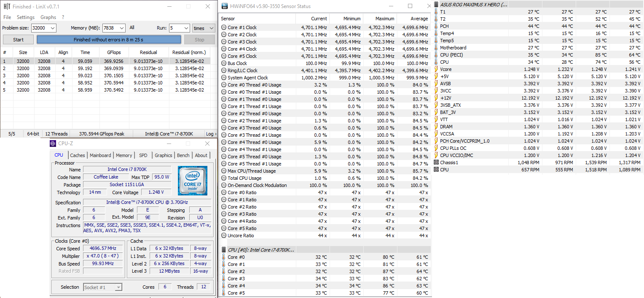Click the icon beside Uncore Ratio
Viewport: 644px width, 298px height.
224,236
